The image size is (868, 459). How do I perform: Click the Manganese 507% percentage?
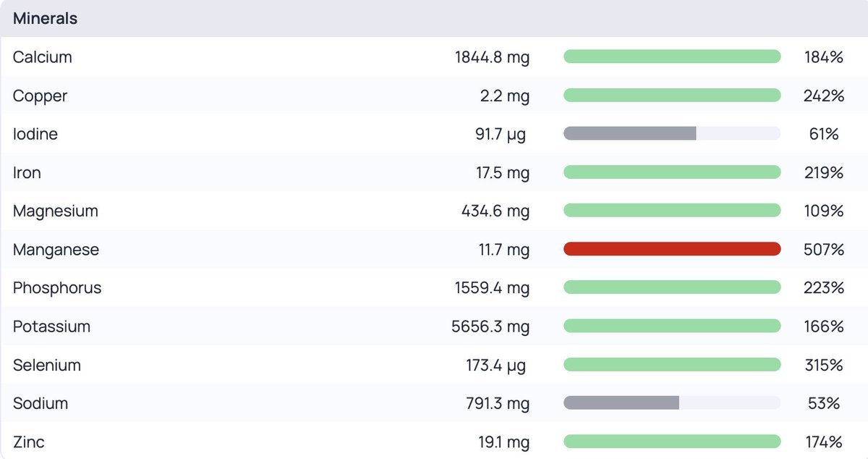coord(823,249)
